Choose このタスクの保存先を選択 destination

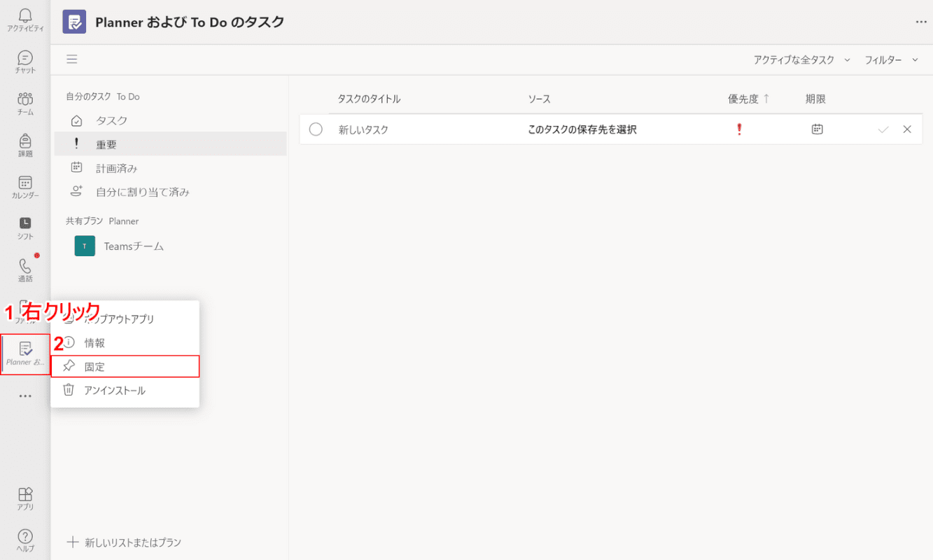click(x=582, y=129)
